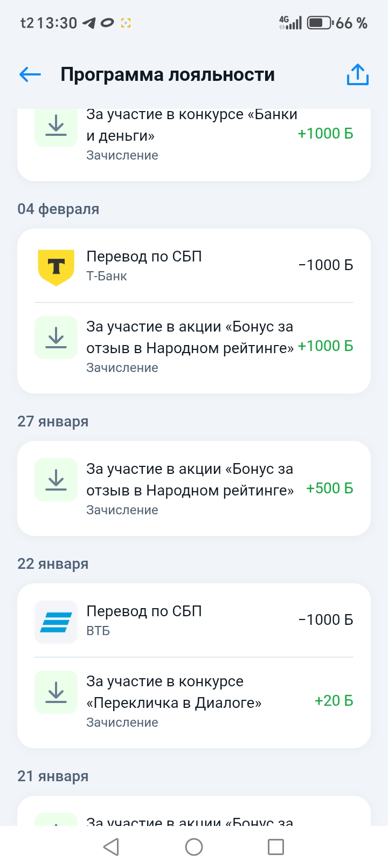Tap the −1000 Б amount for ВТБ
This screenshot has width=388, height=868.
(325, 620)
